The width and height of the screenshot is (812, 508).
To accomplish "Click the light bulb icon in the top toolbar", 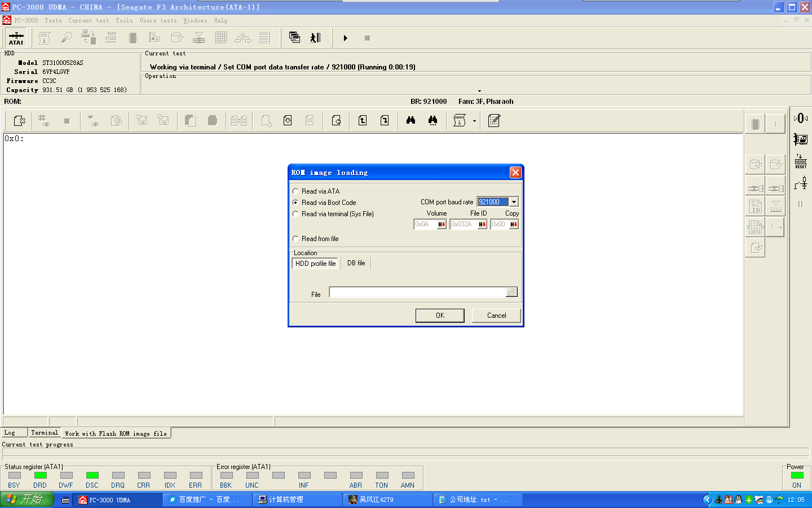I will [67, 38].
